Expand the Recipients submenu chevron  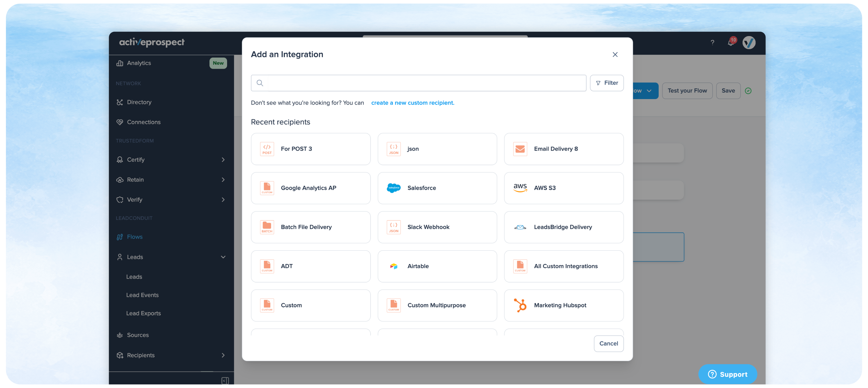coord(223,355)
